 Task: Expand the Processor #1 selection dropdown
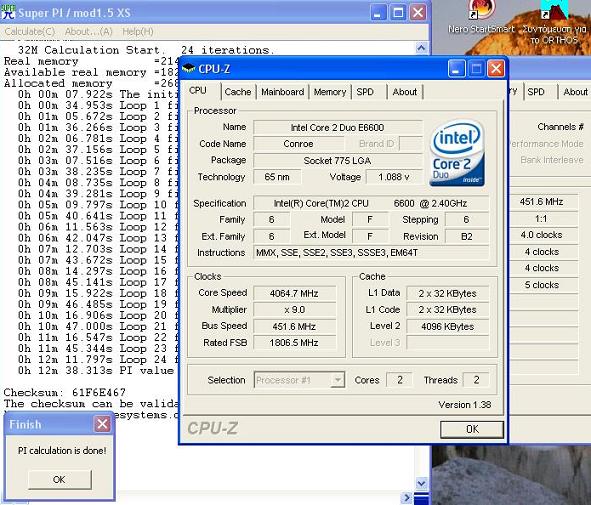338,380
